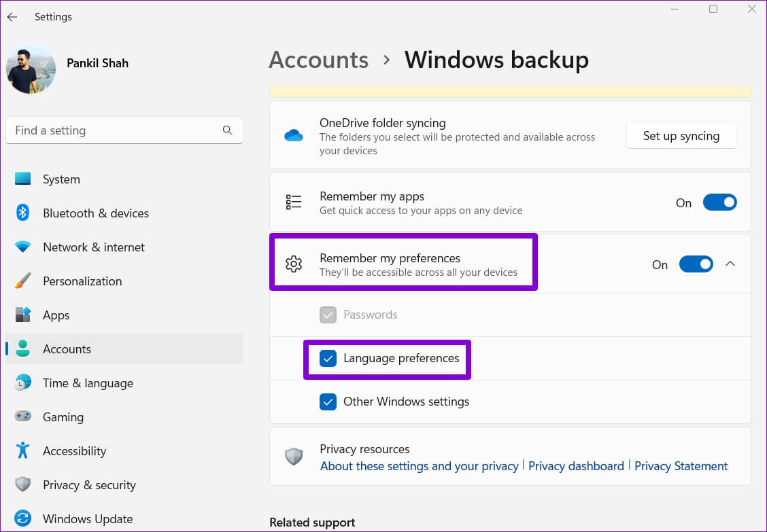Collapse Remember my preferences section chevron
767x532 pixels.
coord(730,264)
